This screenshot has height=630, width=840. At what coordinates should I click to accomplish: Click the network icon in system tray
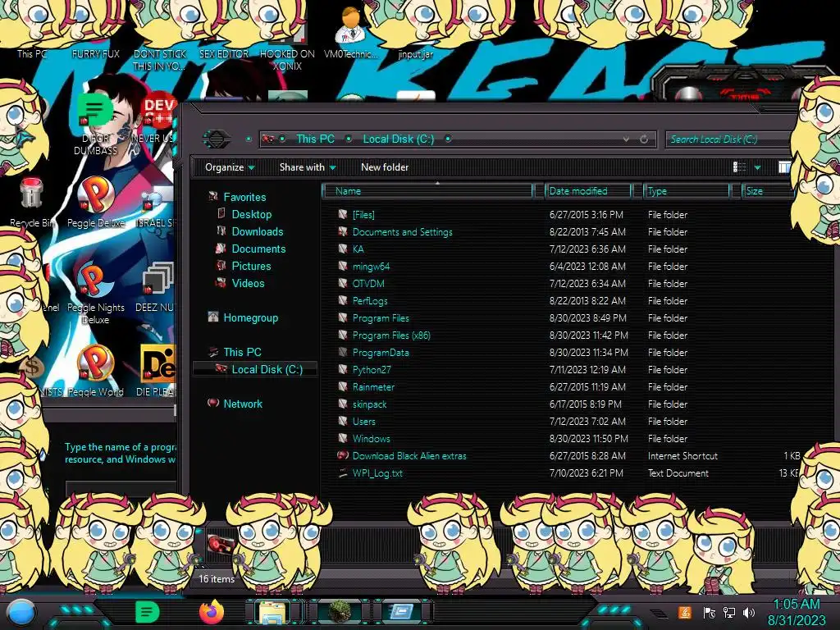pyautogui.click(x=729, y=612)
